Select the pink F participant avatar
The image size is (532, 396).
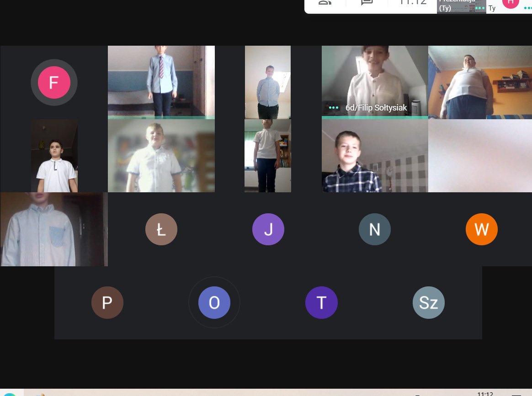coord(54,82)
